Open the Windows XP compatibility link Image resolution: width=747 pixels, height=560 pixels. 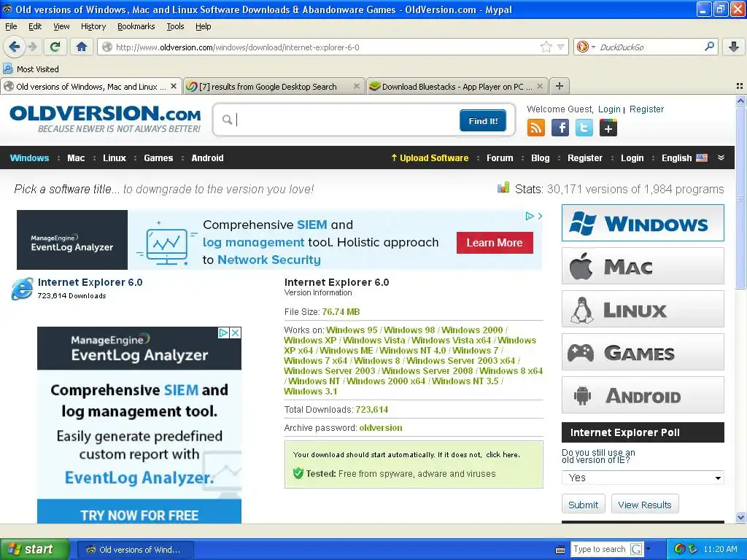tap(310, 340)
